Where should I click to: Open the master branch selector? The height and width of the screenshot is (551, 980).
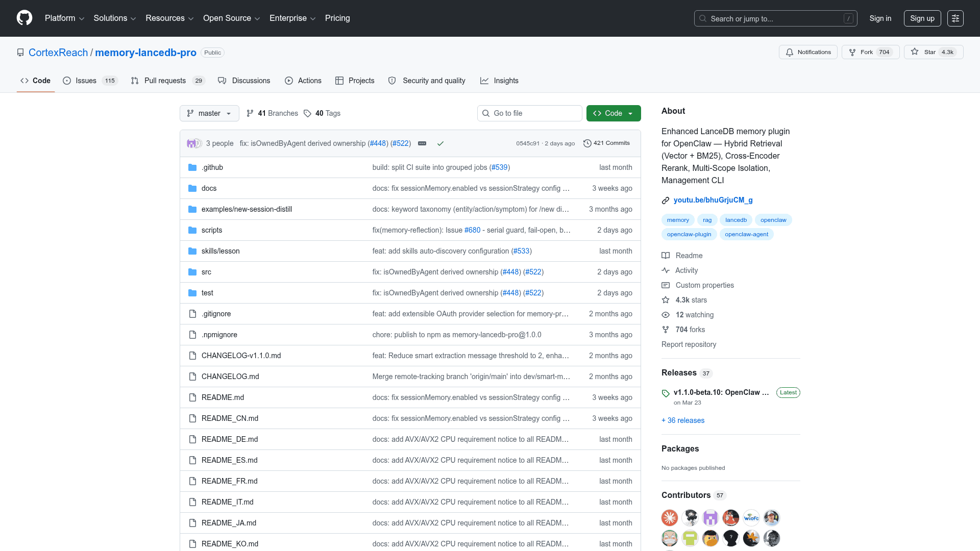(209, 113)
